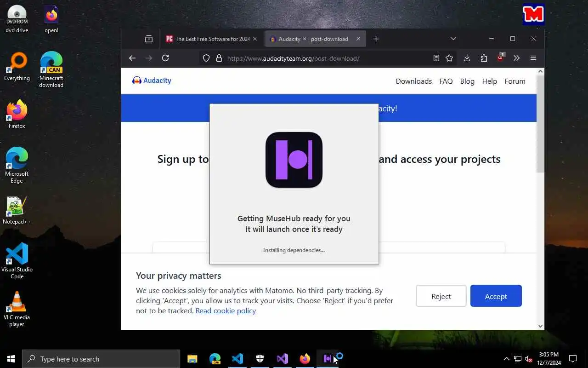Screen dimensions: 588x368
Task: Launch VLC media player desktop shortcut
Action: [17, 309]
